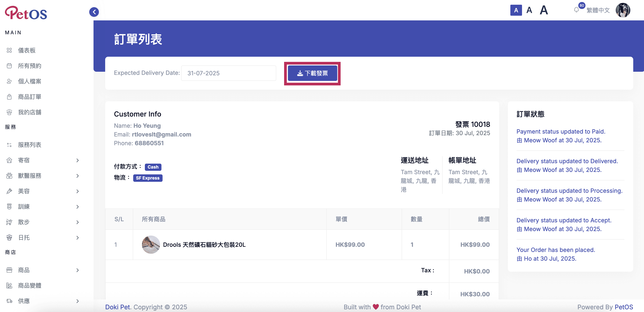
Task: Select the large font size A
Action: point(544,10)
